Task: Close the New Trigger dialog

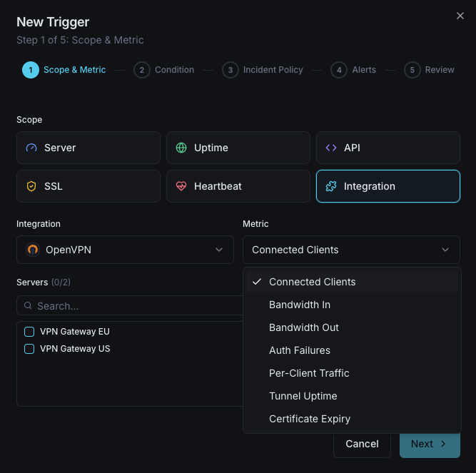Action: [460, 16]
